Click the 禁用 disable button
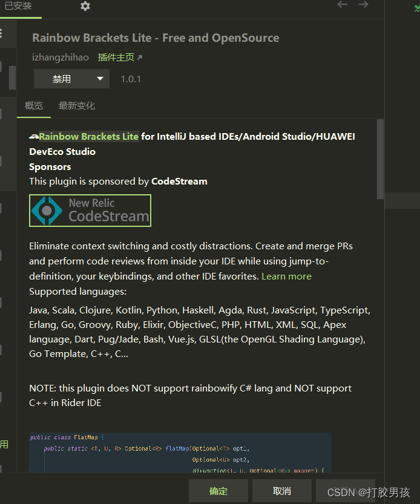 (x=62, y=79)
